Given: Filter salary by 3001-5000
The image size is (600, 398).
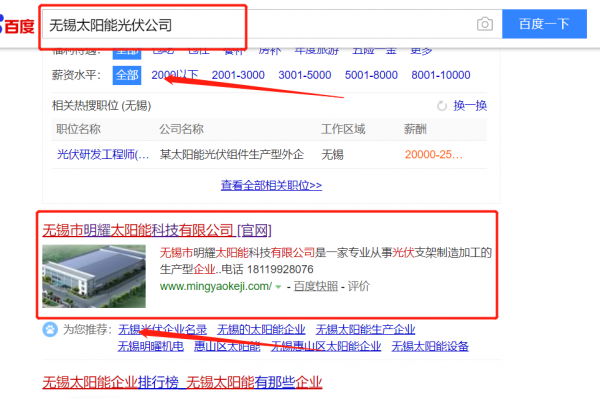Looking at the screenshot, I should 305,75.
